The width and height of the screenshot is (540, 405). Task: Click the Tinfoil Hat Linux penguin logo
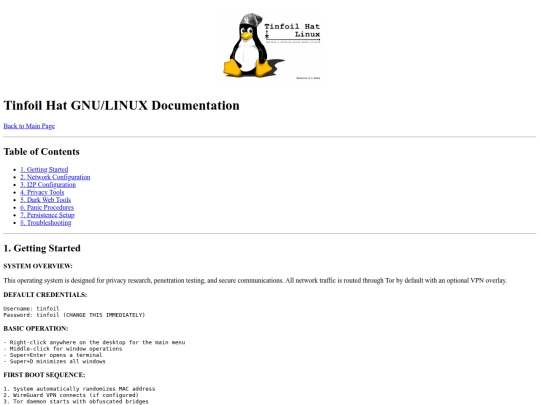(270, 48)
